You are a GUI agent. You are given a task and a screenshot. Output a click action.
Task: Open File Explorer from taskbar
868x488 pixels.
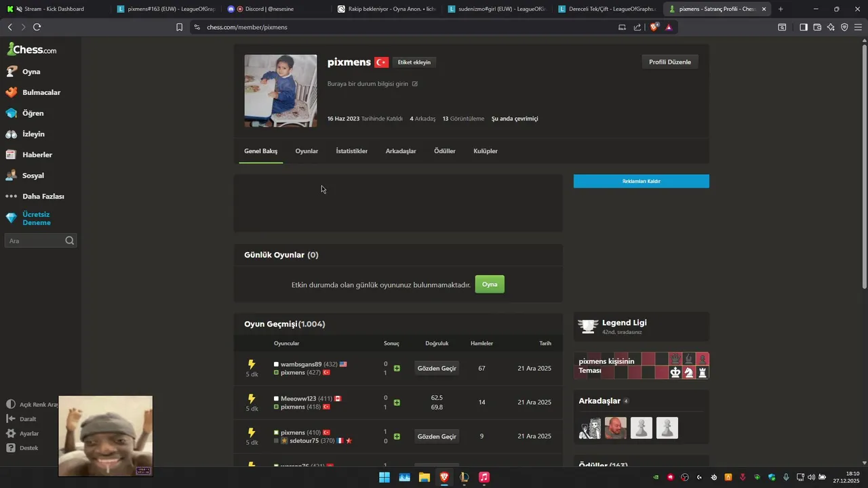425,477
